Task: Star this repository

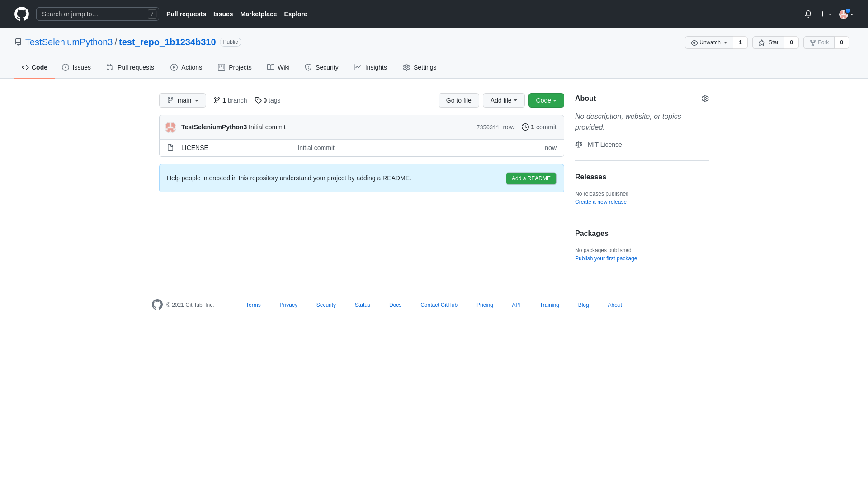Action: (768, 42)
